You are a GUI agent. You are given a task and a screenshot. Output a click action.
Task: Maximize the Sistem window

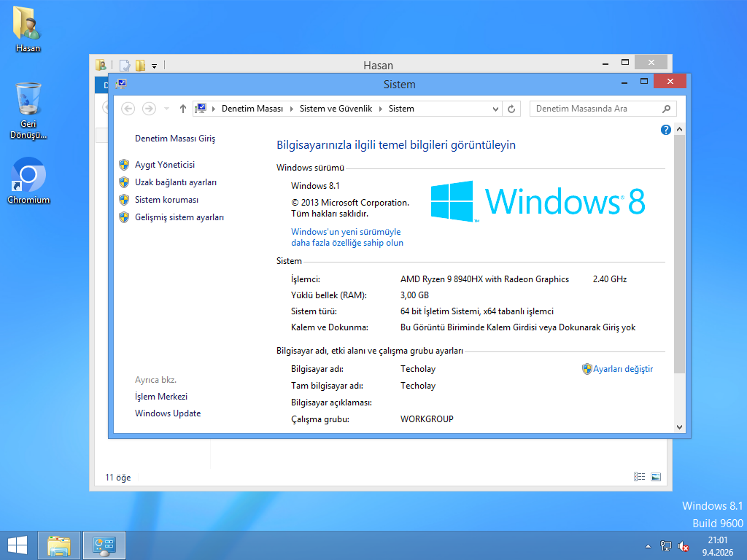644,82
